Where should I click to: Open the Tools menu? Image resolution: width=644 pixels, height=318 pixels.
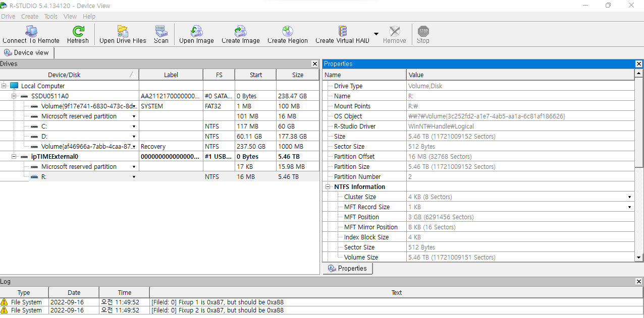pyautogui.click(x=51, y=17)
